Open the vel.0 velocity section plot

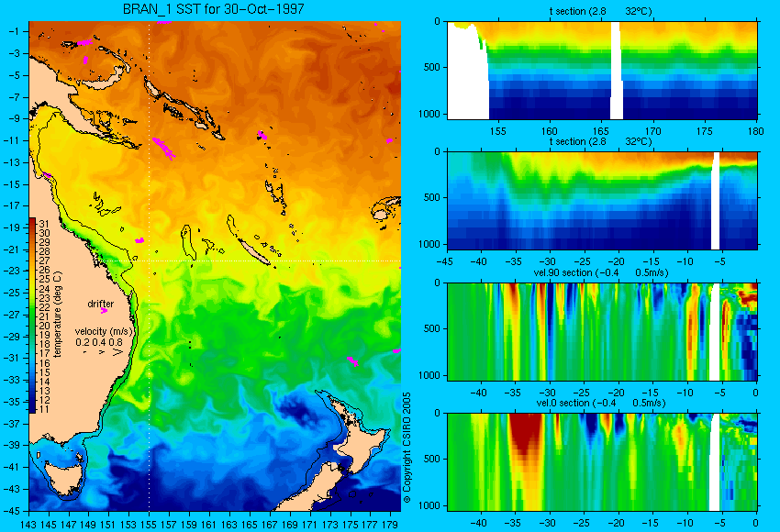[x=602, y=462]
